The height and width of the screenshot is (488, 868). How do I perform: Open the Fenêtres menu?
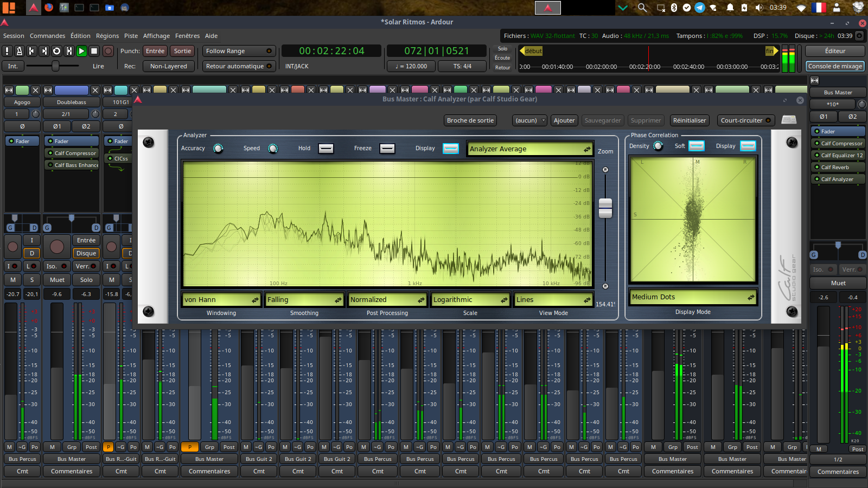click(x=187, y=36)
